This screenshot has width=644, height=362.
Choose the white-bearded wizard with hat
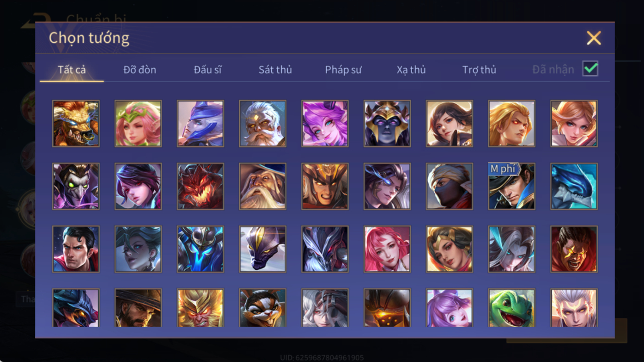click(263, 186)
